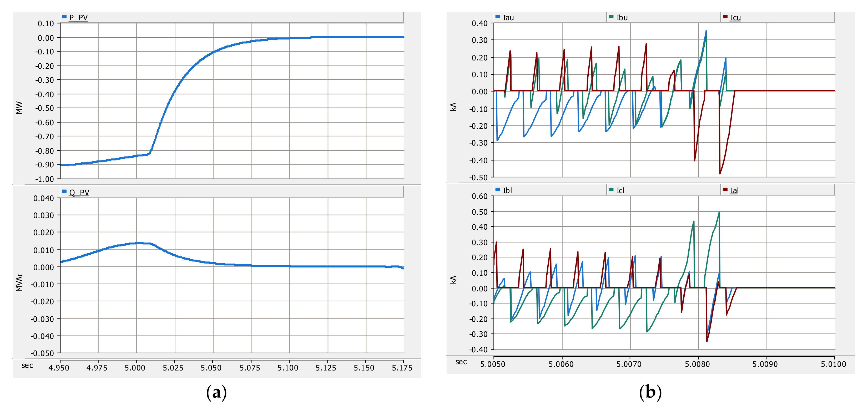Click the blue swatch beside Q_PV

64,192
